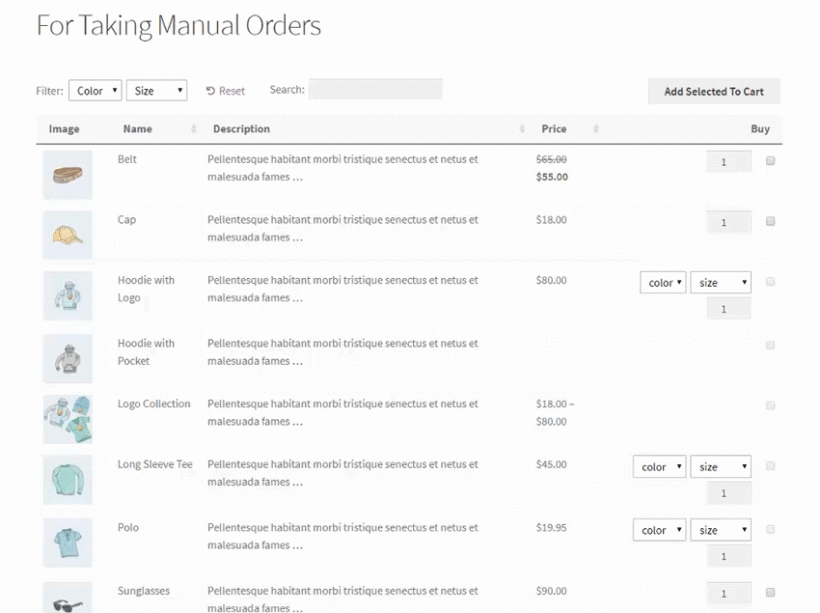This screenshot has width=820, height=613.
Task: Click inside the Search field
Action: point(375,89)
